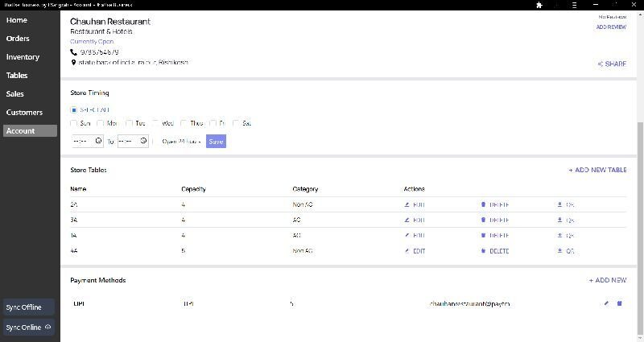
Task: Click the edit pencil icon for table 2A
Action: coord(407,205)
